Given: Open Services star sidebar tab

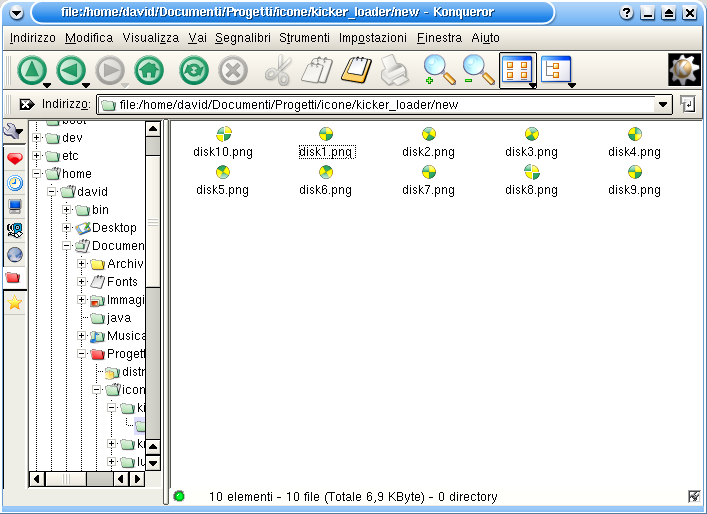Looking at the screenshot, I should pos(14,303).
